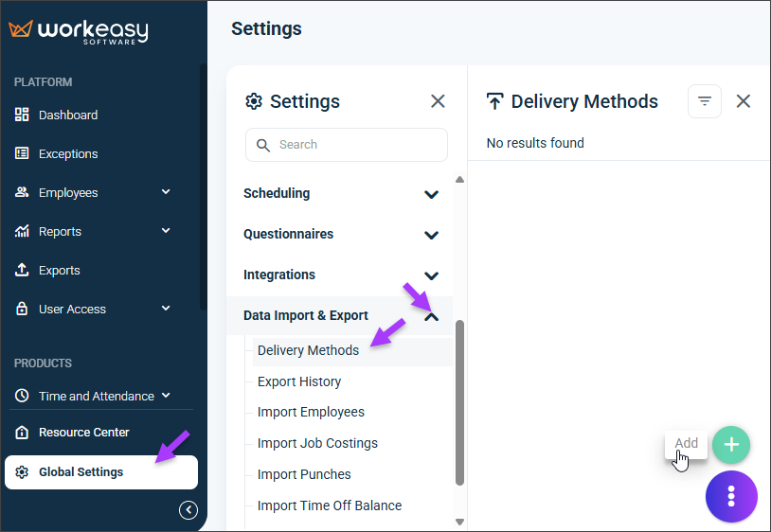Viewport: 771px width, 532px height.
Task: Select Export History in the tree
Action: (299, 381)
